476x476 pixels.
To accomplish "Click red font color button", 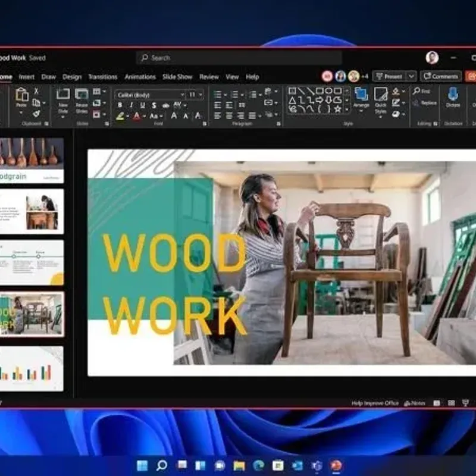I will pyautogui.click(x=137, y=116).
